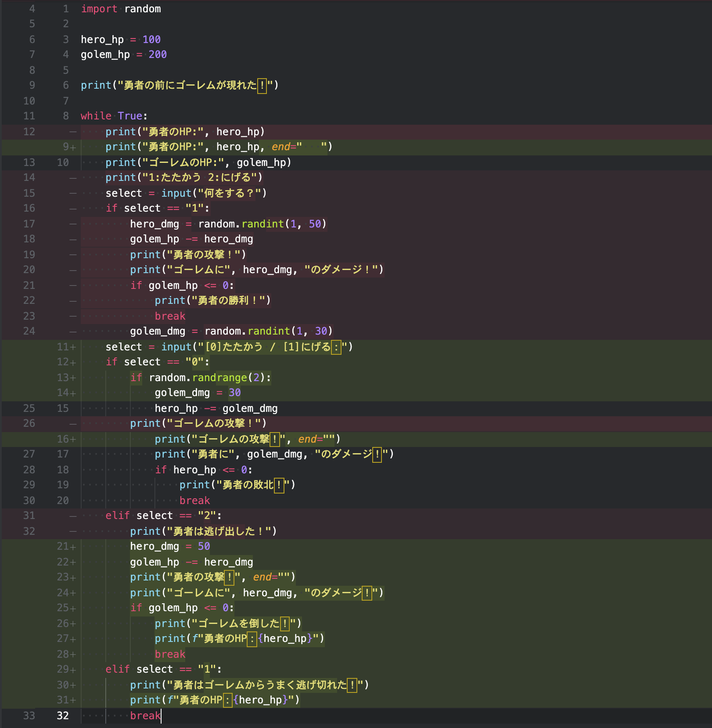
Task: Click gutter line number "9+"
Action: coord(69,147)
